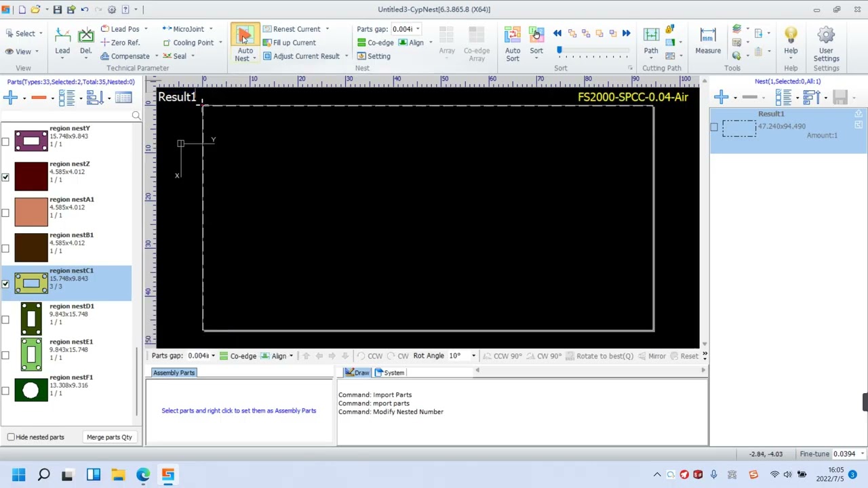Click the Auto Nest icon

245,35
